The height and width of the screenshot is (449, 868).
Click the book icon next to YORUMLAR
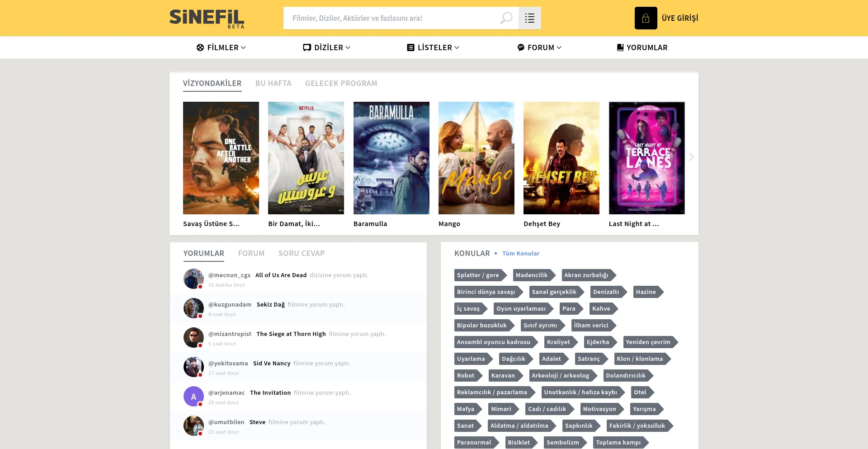point(620,47)
